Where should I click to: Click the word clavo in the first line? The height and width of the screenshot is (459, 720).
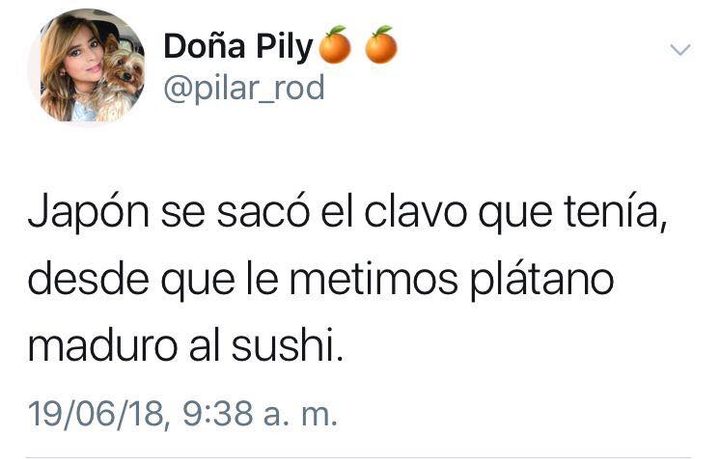click(415, 213)
